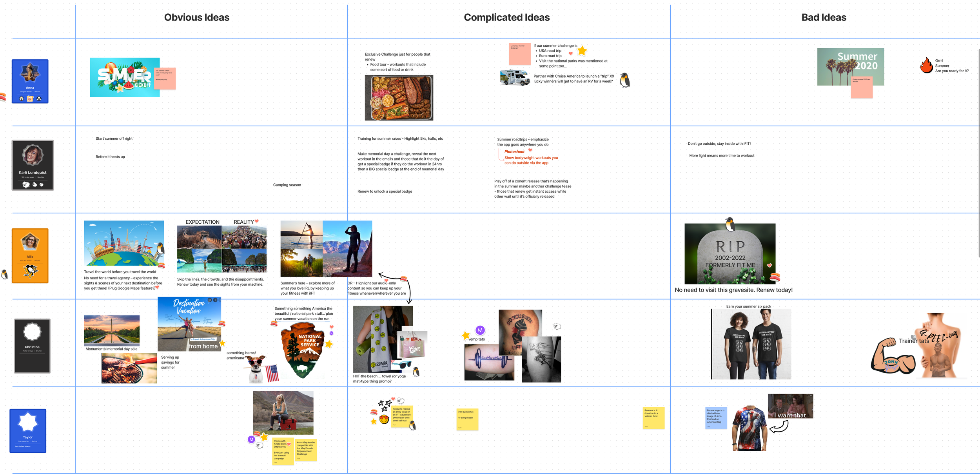The height and width of the screenshot is (474, 980).
Task: Click lens icon on Destination Vacation image
Action: click(210, 300)
